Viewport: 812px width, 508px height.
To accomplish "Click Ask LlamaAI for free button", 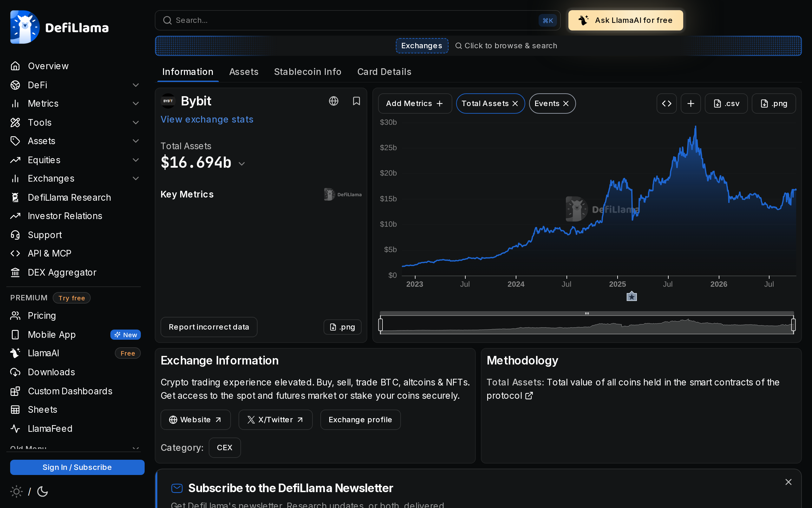I will (x=625, y=20).
